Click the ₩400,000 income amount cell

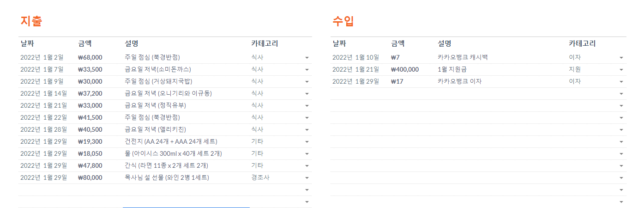[405, 69]
